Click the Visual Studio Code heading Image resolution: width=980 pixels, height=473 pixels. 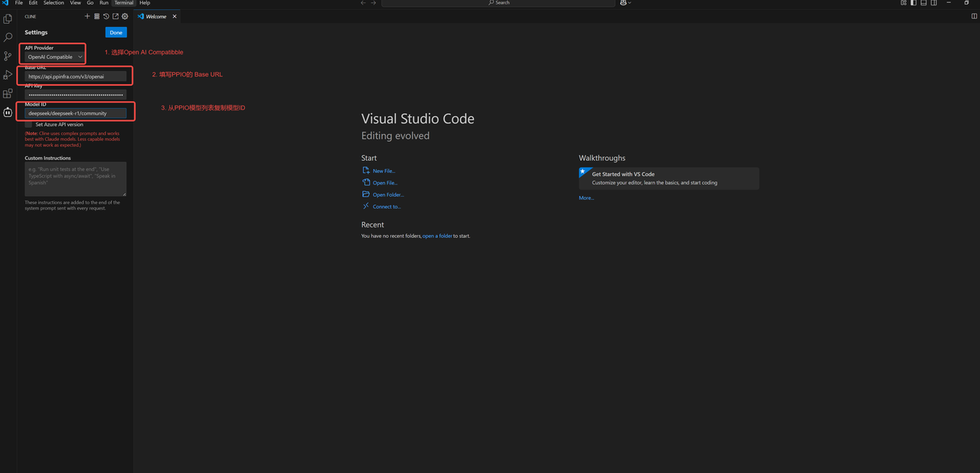pos(418,119)
